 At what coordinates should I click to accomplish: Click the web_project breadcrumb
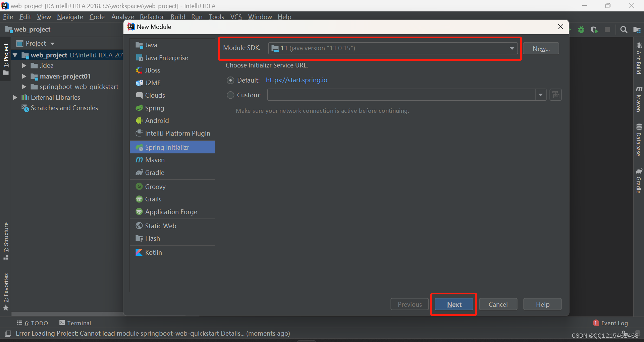click(28, 30)
